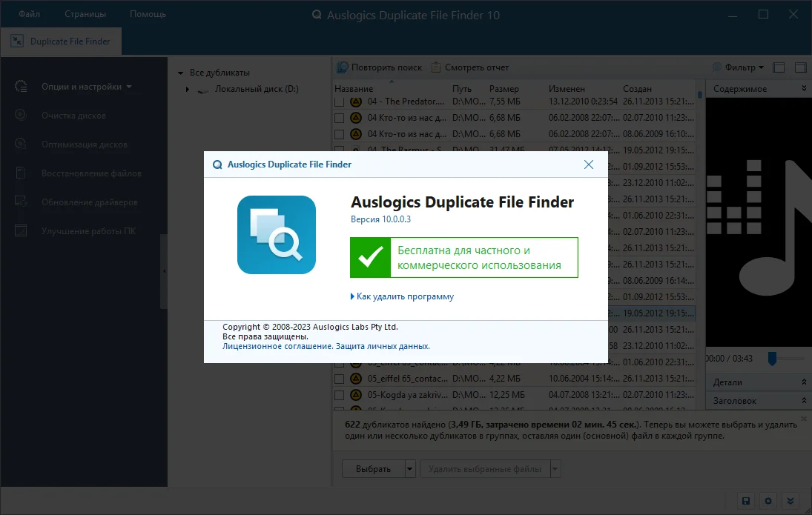The width and height of the screenshot is (812, 515).
Task: Tick checkbox for '04 - The Predator' file
Action: pyautogui.click(x=339, y=102)
